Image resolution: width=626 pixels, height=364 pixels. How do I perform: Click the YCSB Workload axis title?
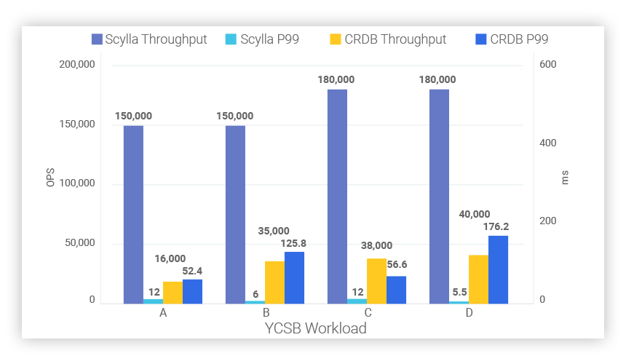click(315, 328)
